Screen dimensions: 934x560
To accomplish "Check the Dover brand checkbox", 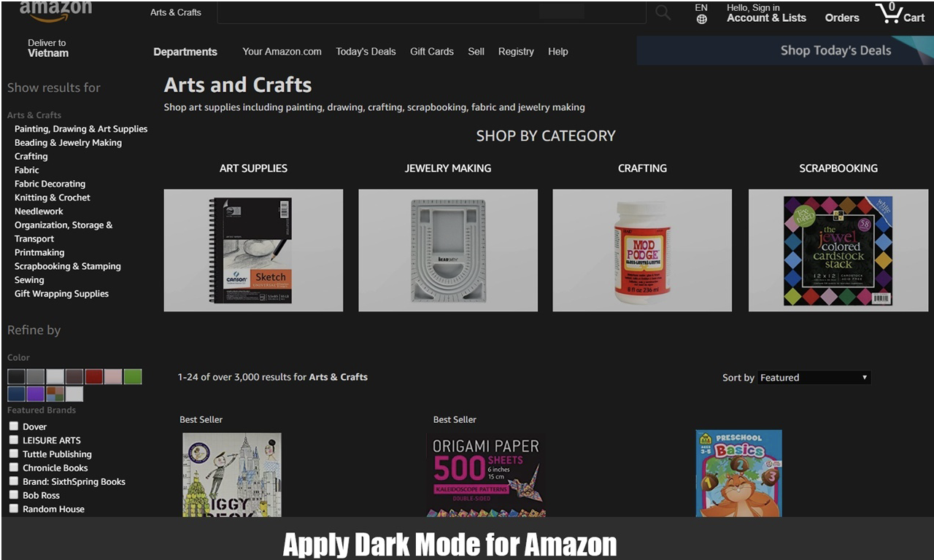I will point(13,426).
